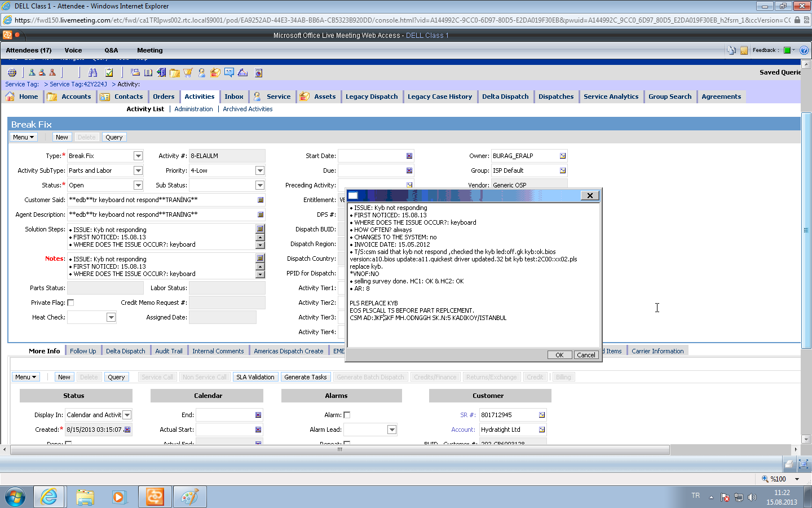Enable the Alarm checkbox

(347, 415)
